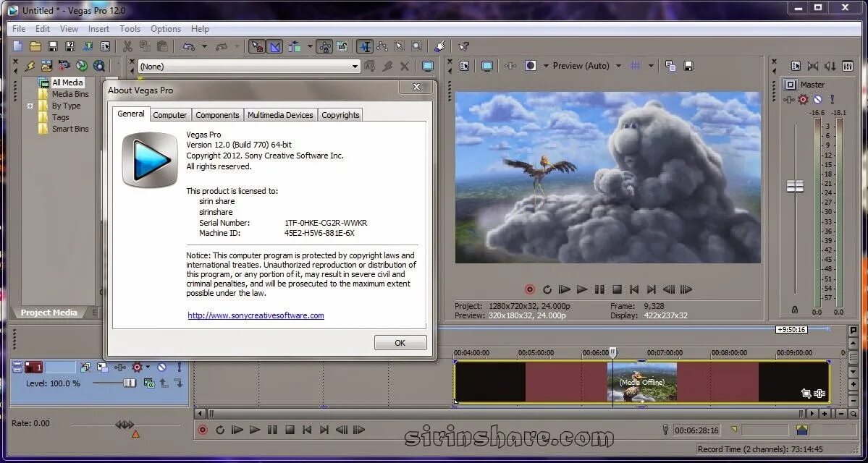Open the Overlays grid dropdown arrow

point(651,66)
